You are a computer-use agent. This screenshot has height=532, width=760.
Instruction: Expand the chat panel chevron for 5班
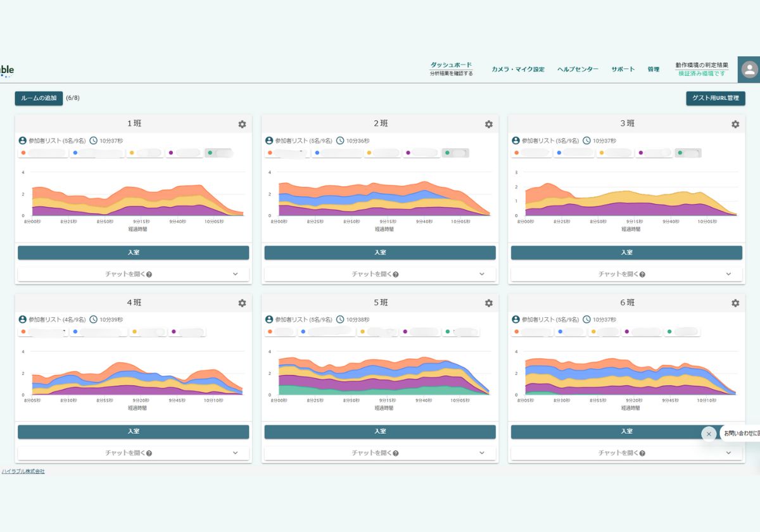[481, 453]
